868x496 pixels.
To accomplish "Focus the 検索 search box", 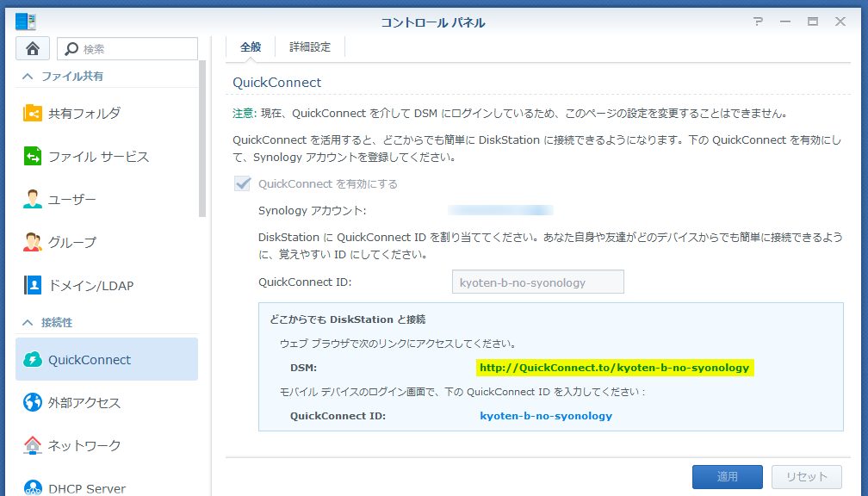I will 127,49.
